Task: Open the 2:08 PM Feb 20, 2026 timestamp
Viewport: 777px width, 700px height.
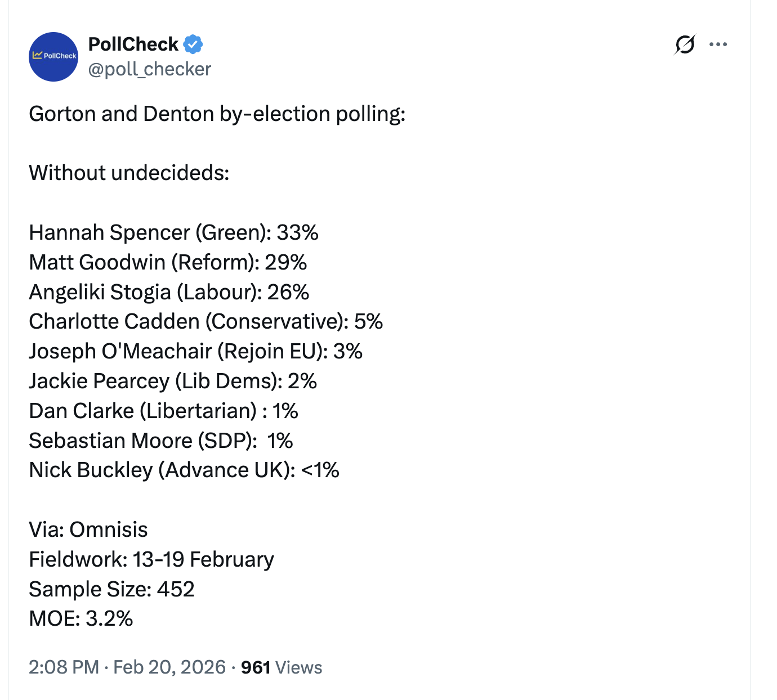Action: click(127, 667)
